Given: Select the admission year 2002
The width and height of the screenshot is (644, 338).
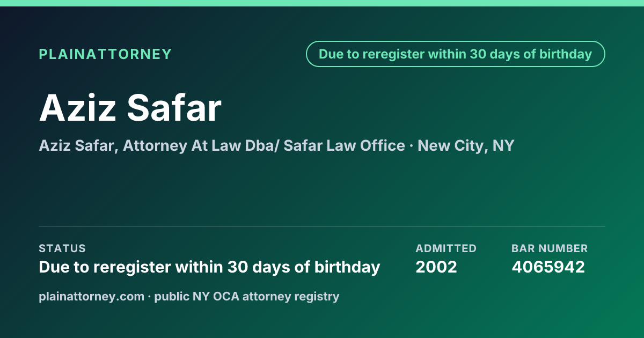Looking at the screenshot, I should [436, 267].
